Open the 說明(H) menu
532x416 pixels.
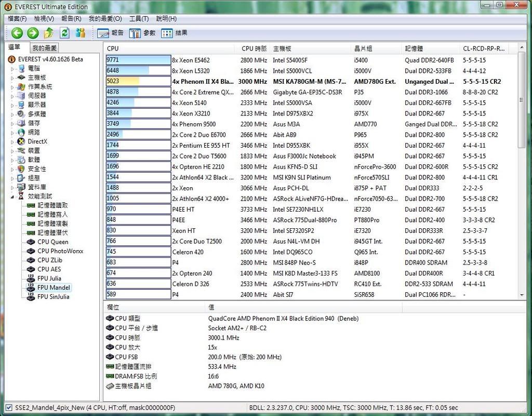(x=166, y=19)
